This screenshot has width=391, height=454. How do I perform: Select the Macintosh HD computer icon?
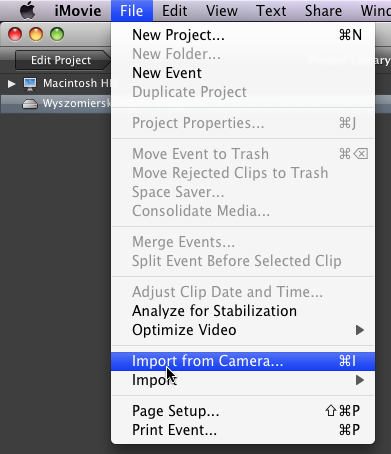pyautogui.click(x=30, y=83)
